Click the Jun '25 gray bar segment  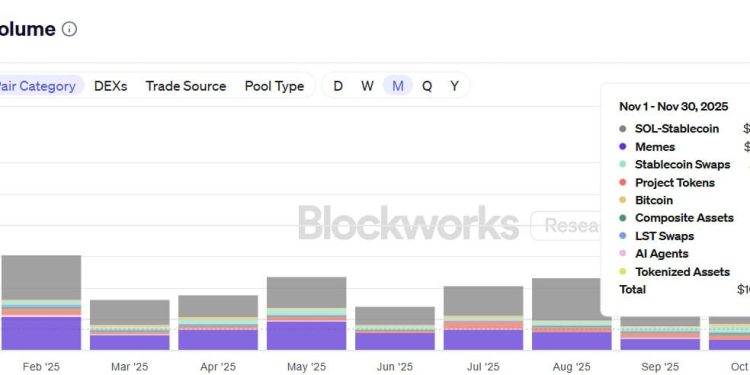(x=395, y=316)
